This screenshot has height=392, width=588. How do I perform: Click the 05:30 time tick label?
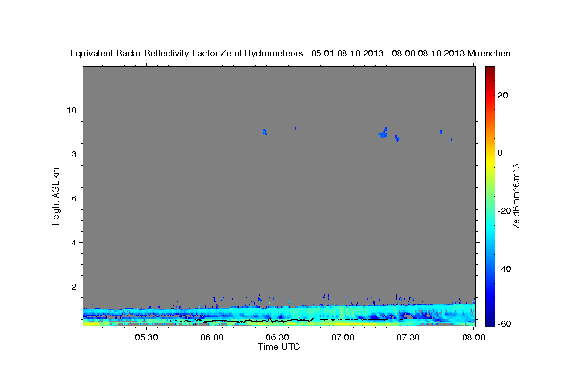pos(146,338)
